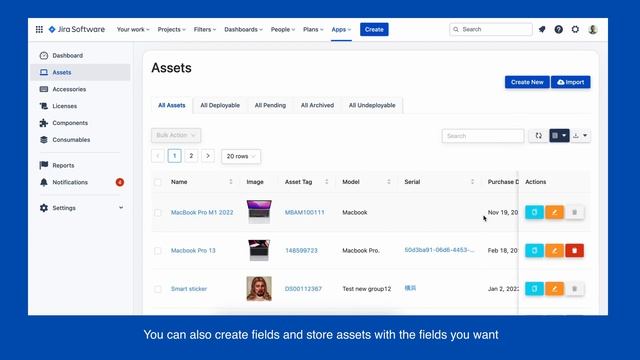Screen dimensions: 640x360
Task: Click the assets table Search field
Action: [x=483, y=136]
